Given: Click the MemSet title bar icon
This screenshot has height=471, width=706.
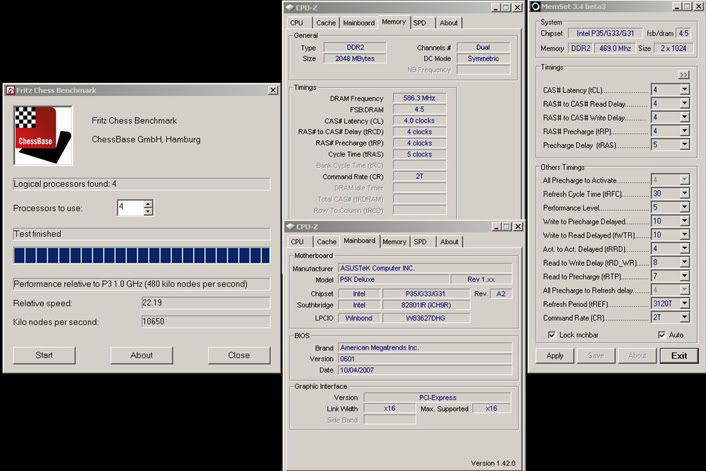Looking at the screenshot, I should (x=535, y=6).
